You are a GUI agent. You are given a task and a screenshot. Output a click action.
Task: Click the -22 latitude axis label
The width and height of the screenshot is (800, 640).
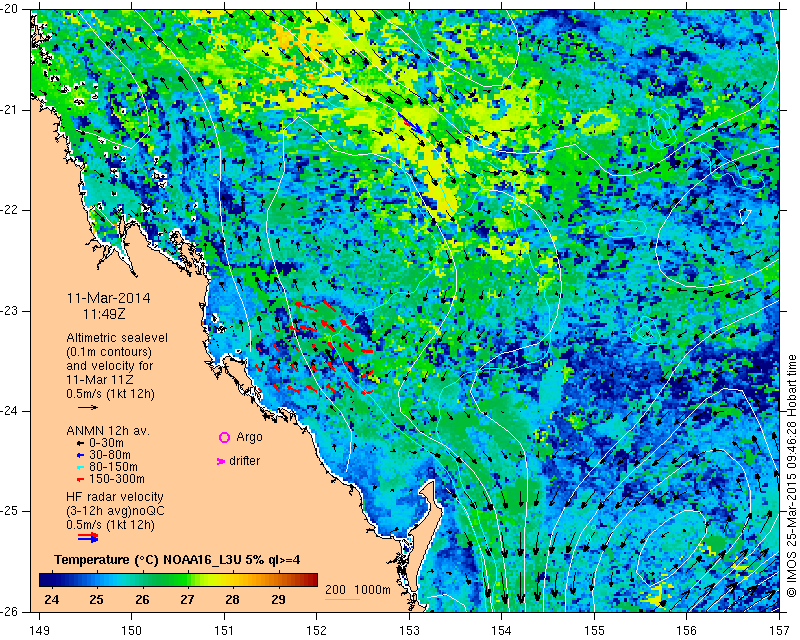[10, 210]
